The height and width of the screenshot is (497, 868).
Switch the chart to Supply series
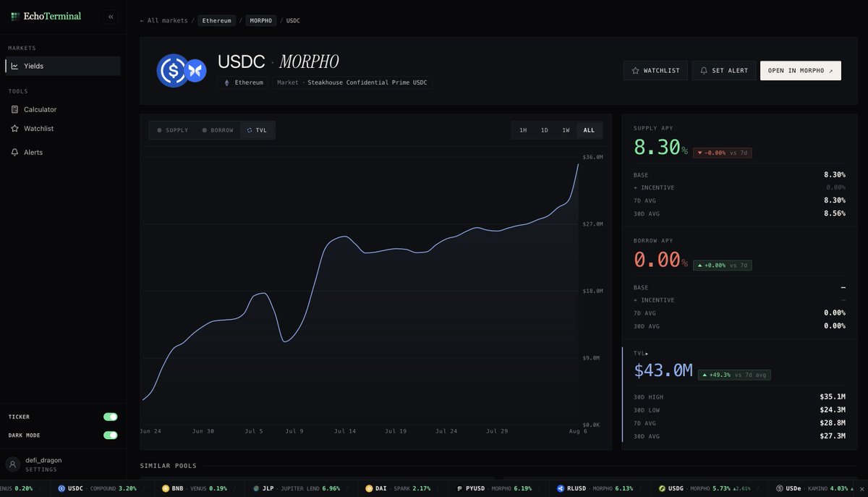(x=172, y=130)
